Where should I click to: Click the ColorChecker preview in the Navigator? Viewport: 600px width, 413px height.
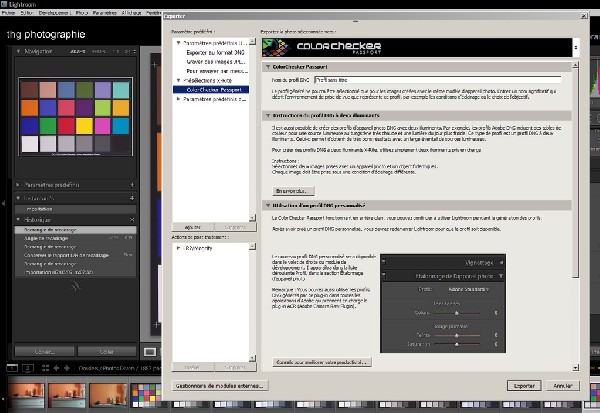[x=75, y=117]
